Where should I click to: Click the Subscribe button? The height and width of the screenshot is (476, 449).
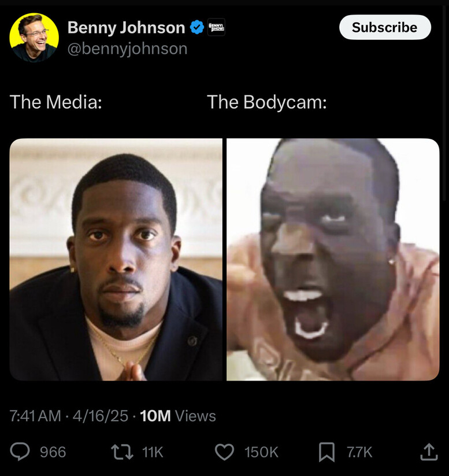tap(385, 27)
